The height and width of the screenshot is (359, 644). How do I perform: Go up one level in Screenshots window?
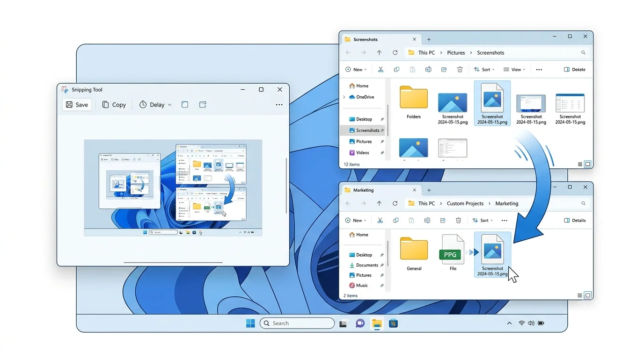click(x=379, y=53)
